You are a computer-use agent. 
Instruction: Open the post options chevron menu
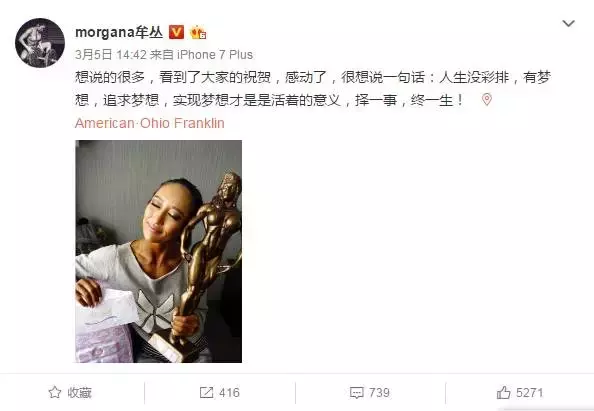[x=568, y=23]
